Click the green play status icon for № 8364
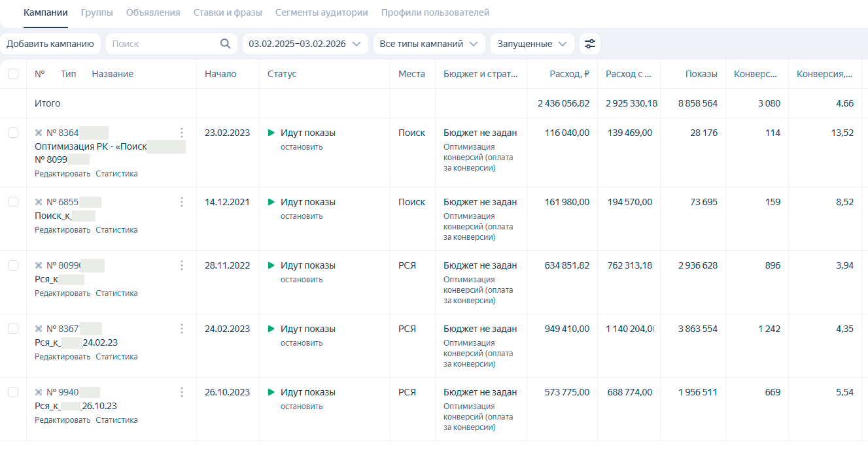Image resolution: width=868 pixels, height=464 pixels. pos(271,133)
